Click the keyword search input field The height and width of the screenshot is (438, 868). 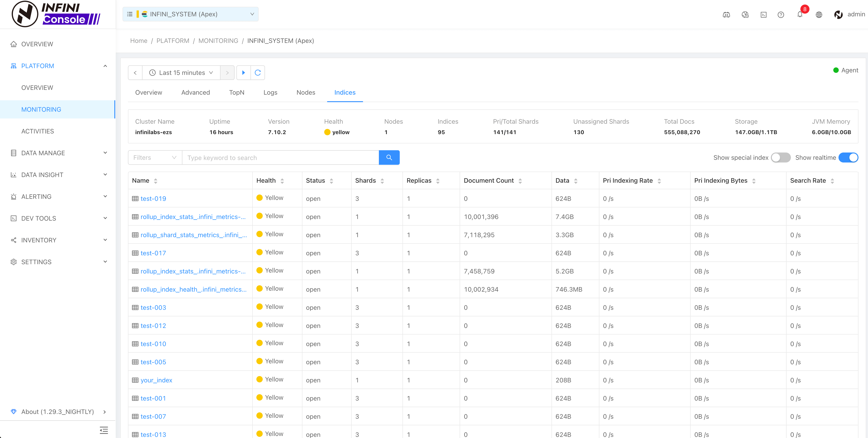coord(280,157)
